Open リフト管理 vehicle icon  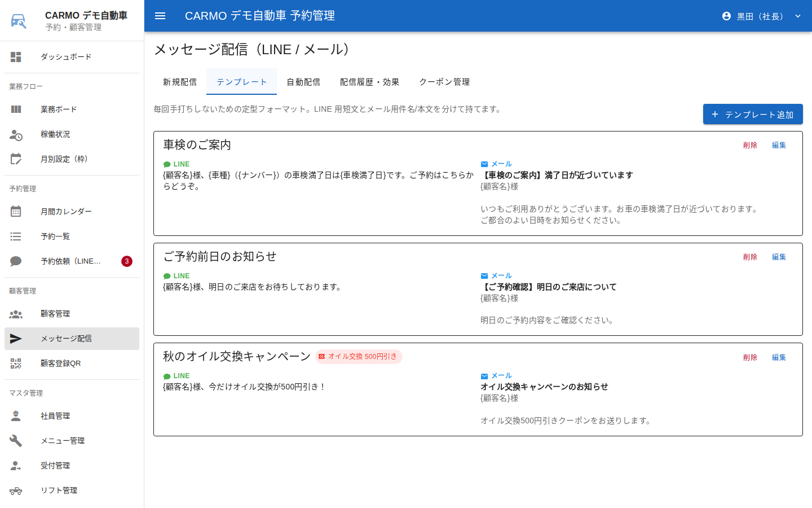[x=16, y=491]
